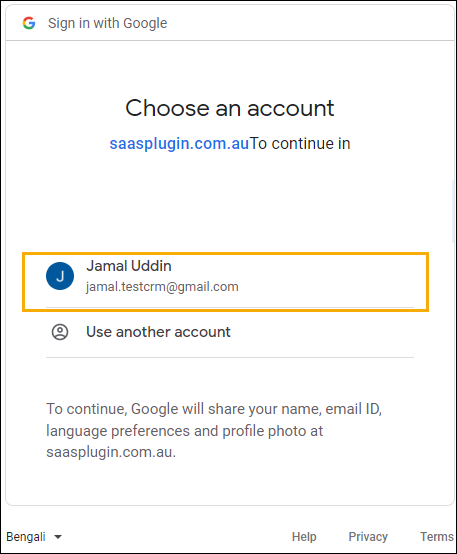The width and height of the screenshot is (457, 554).
Task: Select the Bengali language label
Action: tap(26, 537)
